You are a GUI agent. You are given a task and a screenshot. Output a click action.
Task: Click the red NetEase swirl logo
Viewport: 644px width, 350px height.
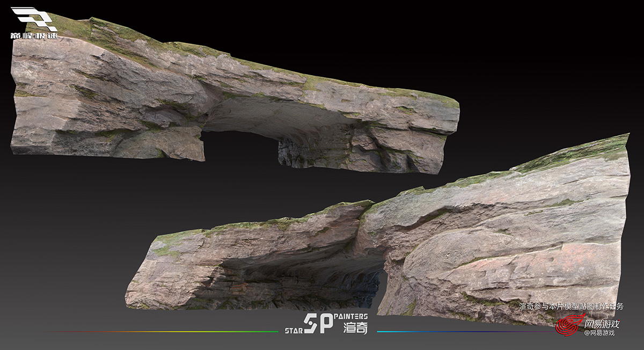click(567, 325)
